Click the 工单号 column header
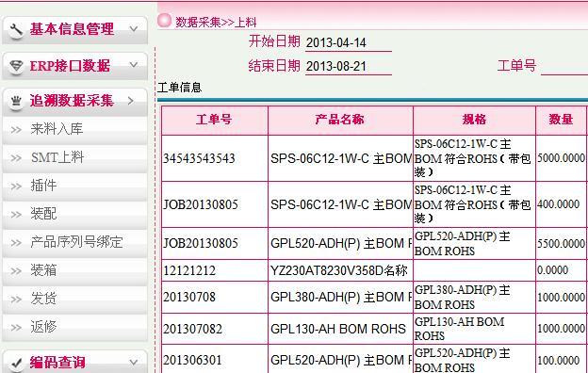The width and height of the screenshot is (588, 373). tap(215, 120)
